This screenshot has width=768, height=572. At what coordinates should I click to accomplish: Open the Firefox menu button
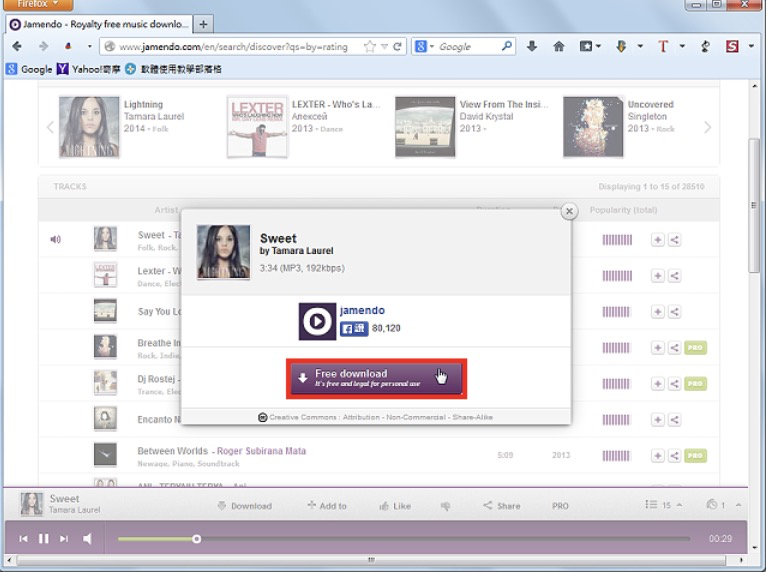click(x=37, y=4)
